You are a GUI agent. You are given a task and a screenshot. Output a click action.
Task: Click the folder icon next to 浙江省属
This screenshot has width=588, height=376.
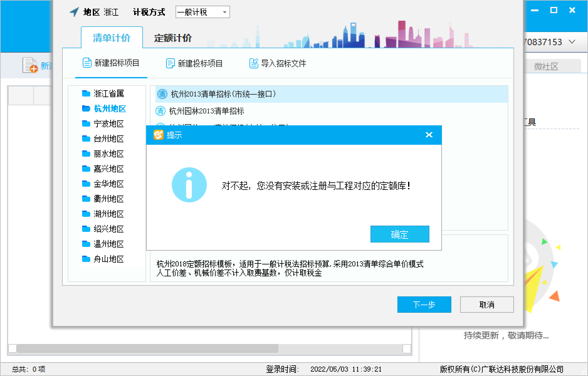pyautogui.click(x=86, y=93)
